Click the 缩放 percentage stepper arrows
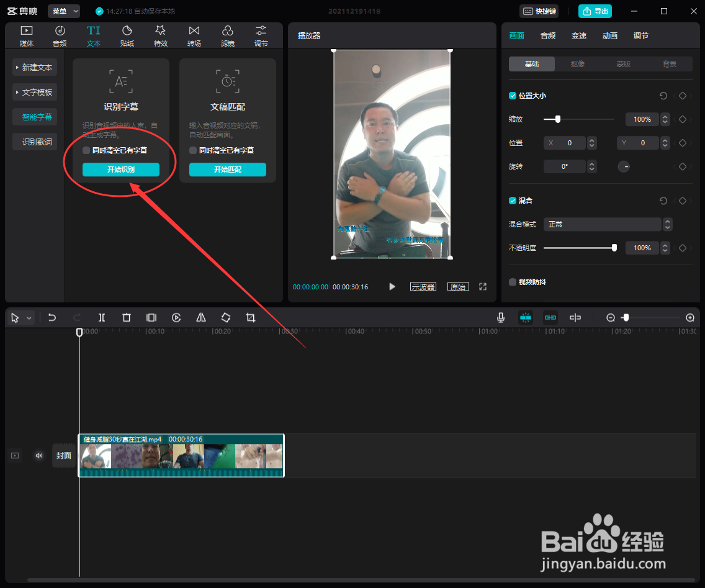Image resolution: width=705 pixels, height=588 pixels. point(665,119)
